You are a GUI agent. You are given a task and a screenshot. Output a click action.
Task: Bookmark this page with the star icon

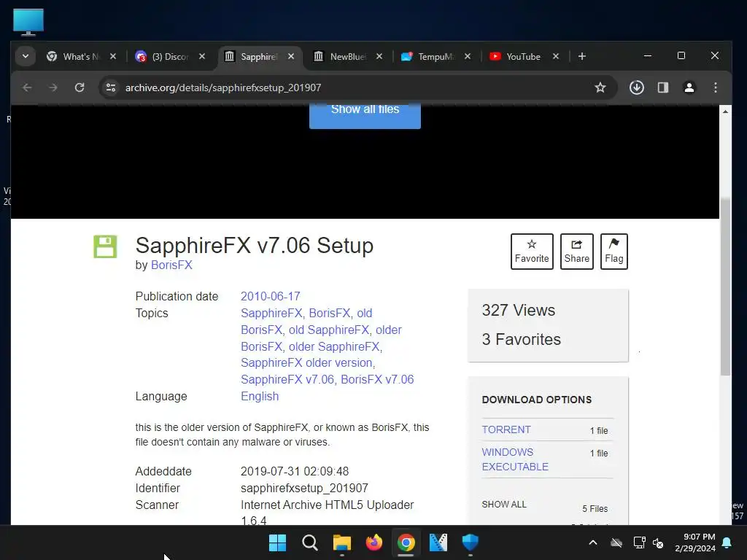pos(600,87)
